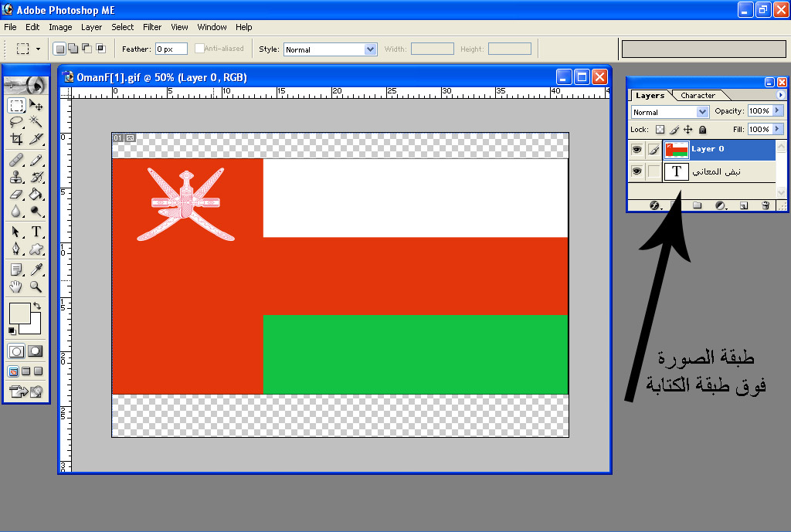
Task: Tick the Anti-aliased checkbox
Action: 199,49
